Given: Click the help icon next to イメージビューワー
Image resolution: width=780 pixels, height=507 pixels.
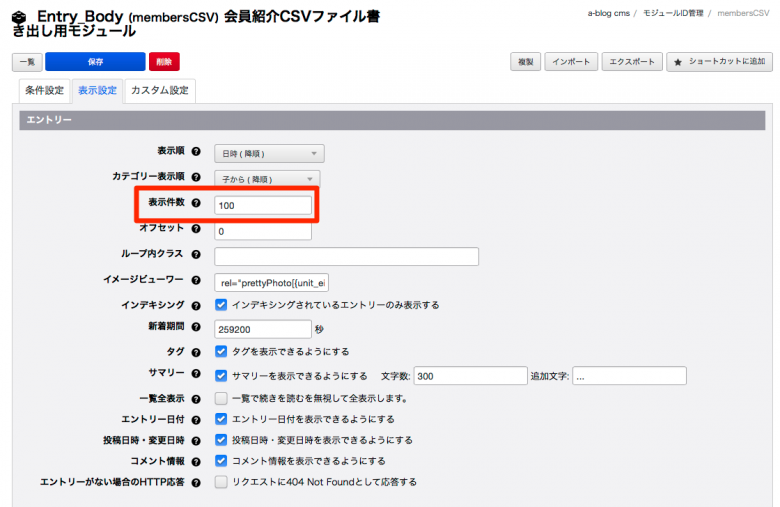Looking at the screenshot, I should [x=196, y=280].
